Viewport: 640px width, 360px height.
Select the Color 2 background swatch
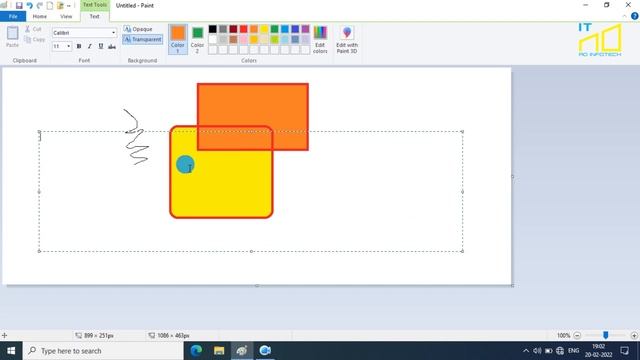(x=197, y=39)
